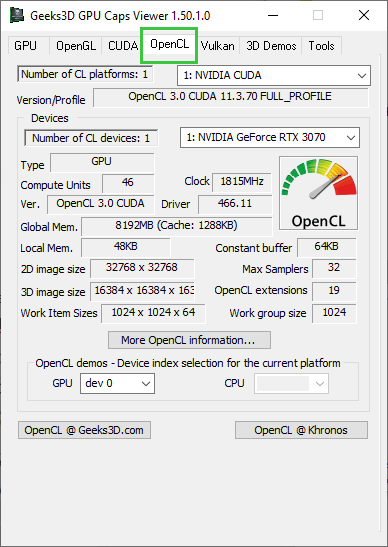Expand the GPU dev 0 dropdown
Image resolution: width=388 pixels, height=547 pixels.
[x=118, y=383]
